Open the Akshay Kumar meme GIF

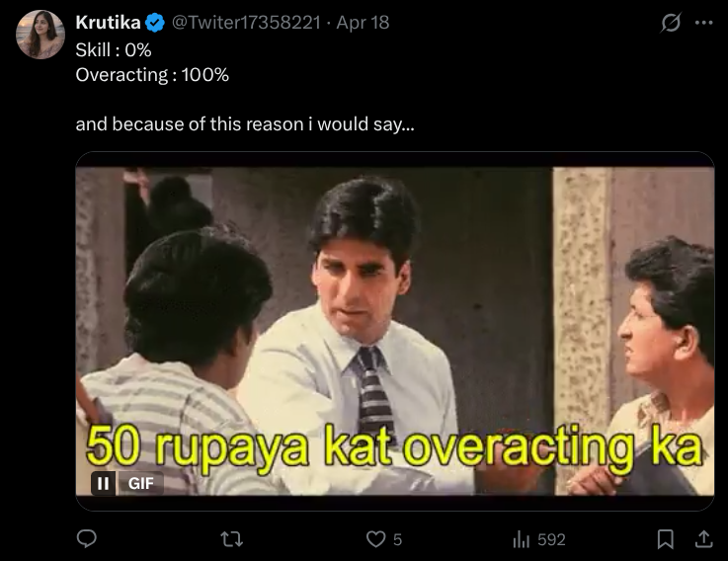395,296
